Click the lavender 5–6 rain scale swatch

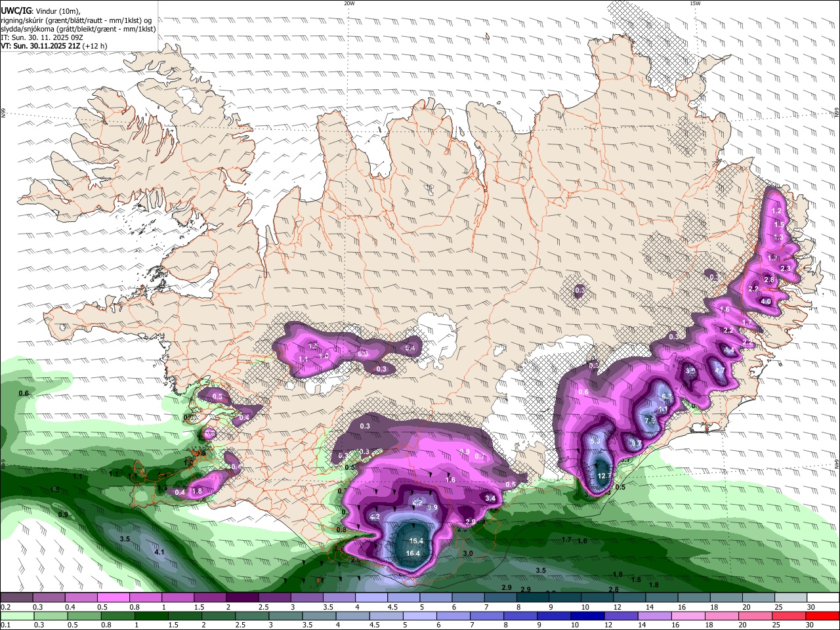click(x=419, y=616)
